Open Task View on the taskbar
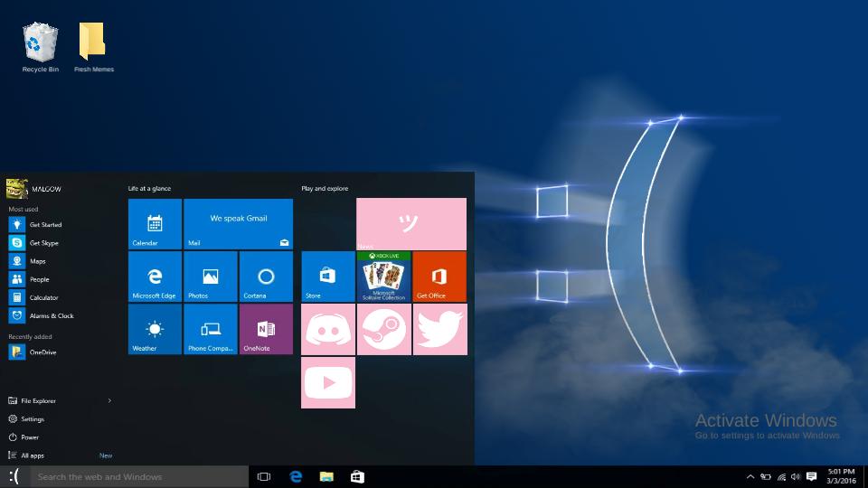 coord(264,476)
